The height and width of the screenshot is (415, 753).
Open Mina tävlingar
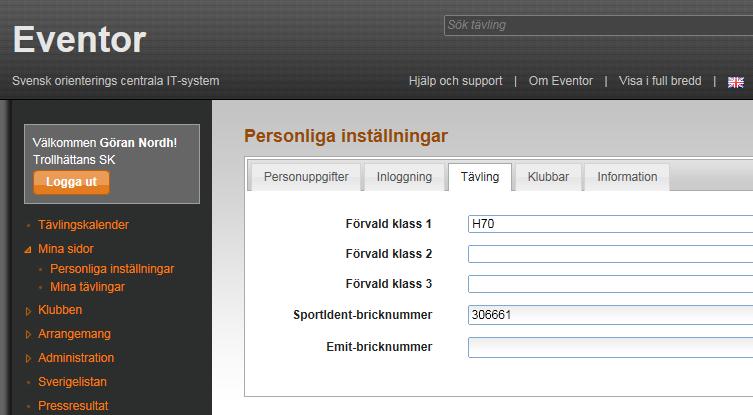(87, 287)
